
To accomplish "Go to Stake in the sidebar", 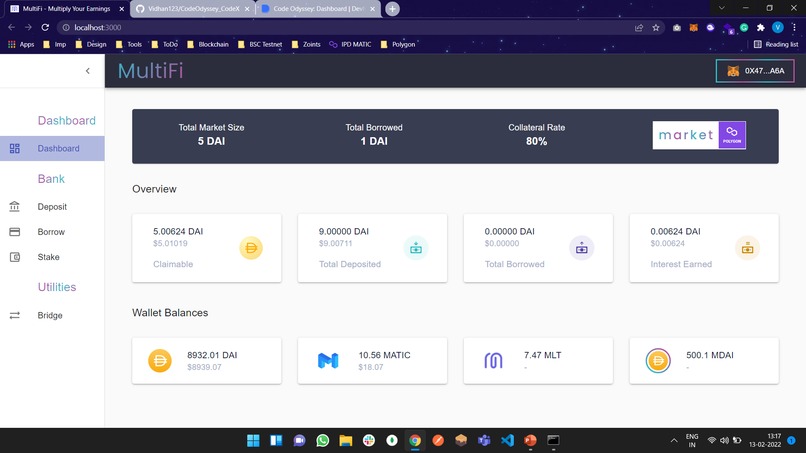I will pos(52,257).
